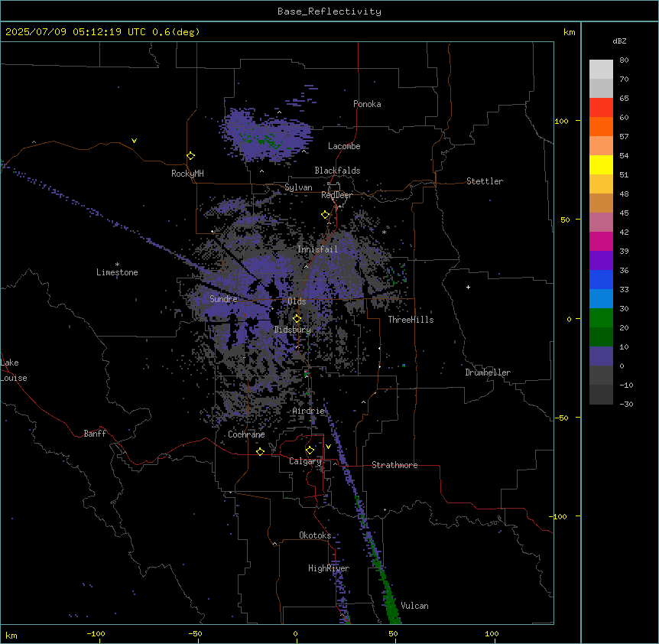This screenshot has height=644, width=659.
Task: Click the RedDeer city label
Action: pos(336,195)
